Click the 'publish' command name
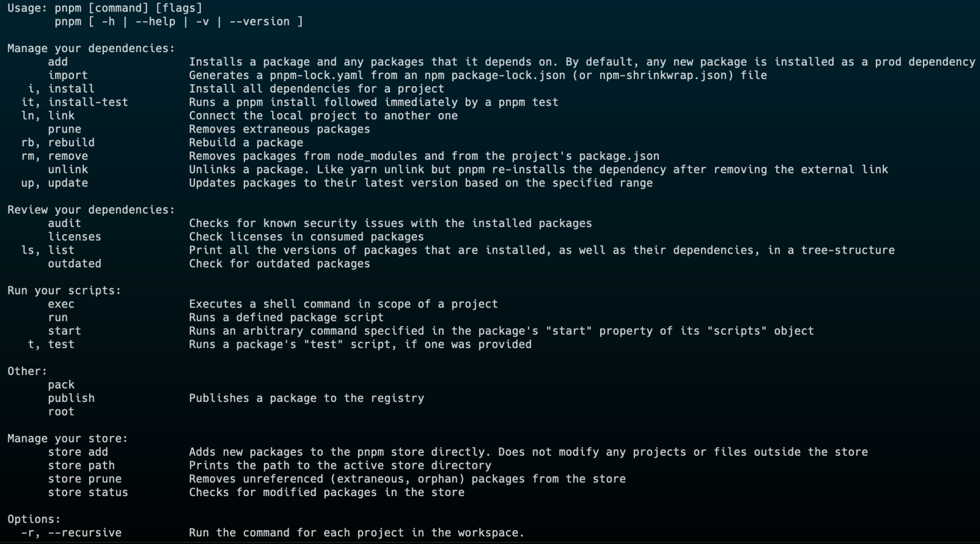 [x=71, y=398]
